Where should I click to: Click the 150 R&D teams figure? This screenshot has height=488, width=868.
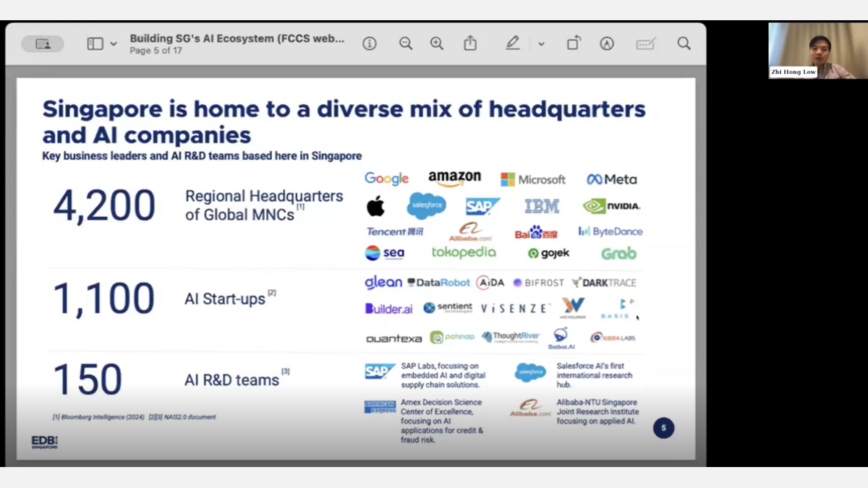coord(88,379)
